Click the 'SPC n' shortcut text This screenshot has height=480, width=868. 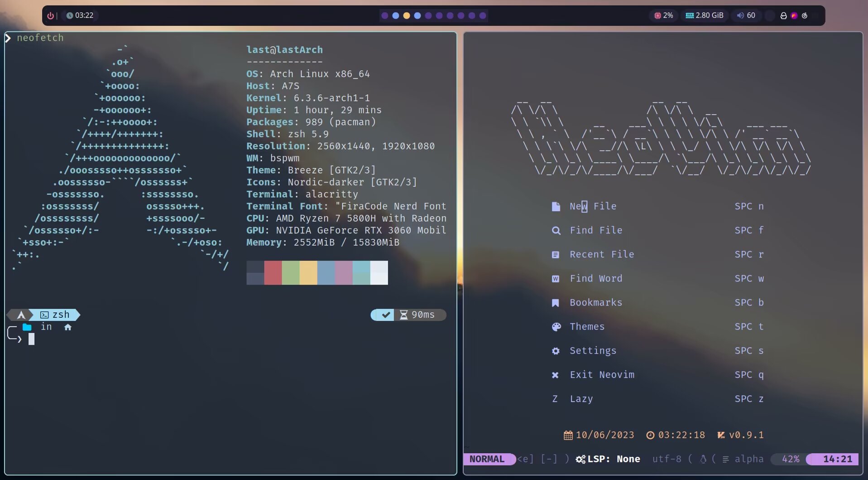pyautogui.click(x=749, y=206)
